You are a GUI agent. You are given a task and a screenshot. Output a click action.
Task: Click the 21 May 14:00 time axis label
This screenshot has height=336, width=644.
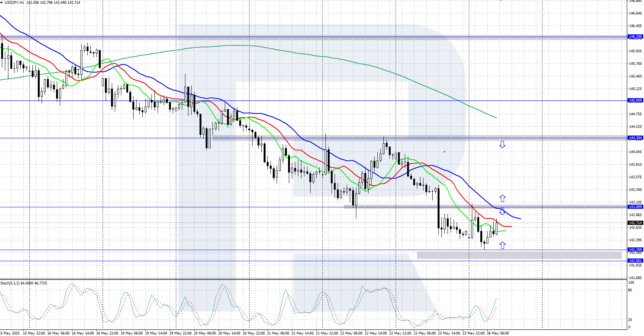[x=303, y=333]
